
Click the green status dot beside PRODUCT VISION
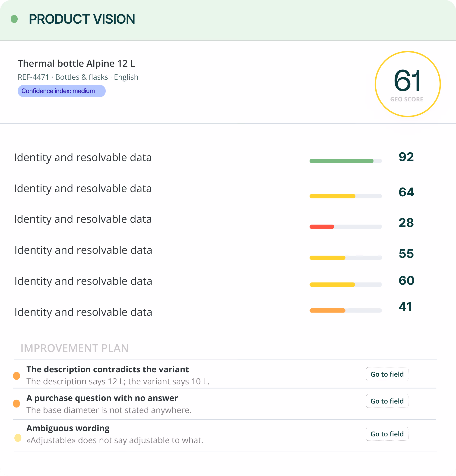click(x=14, y=19)
